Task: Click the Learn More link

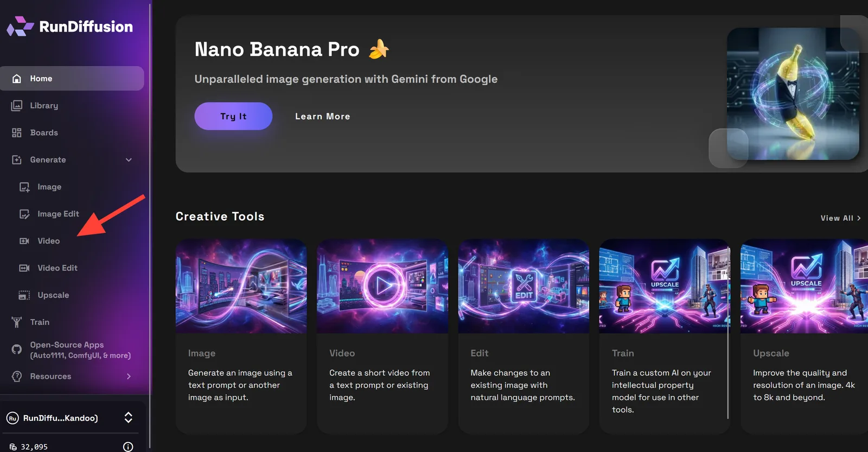Action: (323, 116)
